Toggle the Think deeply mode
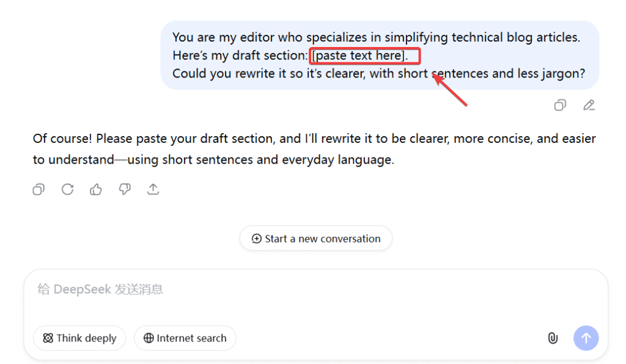The width and height of the screenshot is (626, 364). [x=79, y=338]
